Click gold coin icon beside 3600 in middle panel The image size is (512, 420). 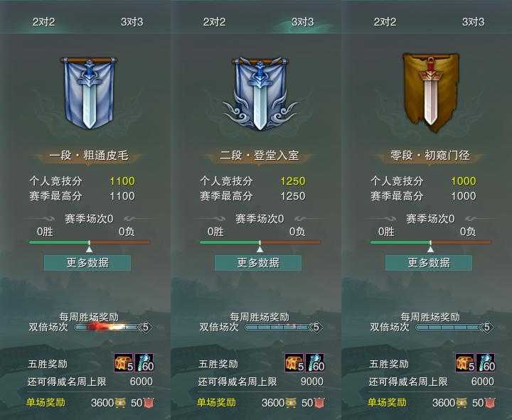291,403
